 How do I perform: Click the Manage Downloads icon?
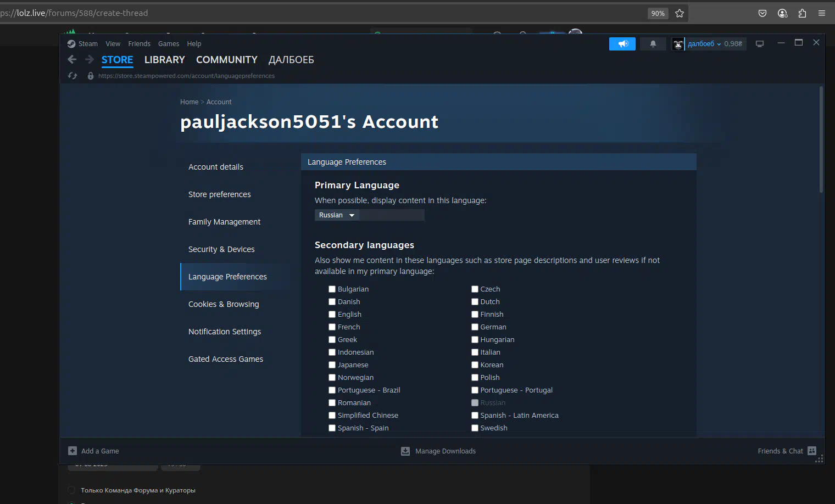(x=405, y=451)
